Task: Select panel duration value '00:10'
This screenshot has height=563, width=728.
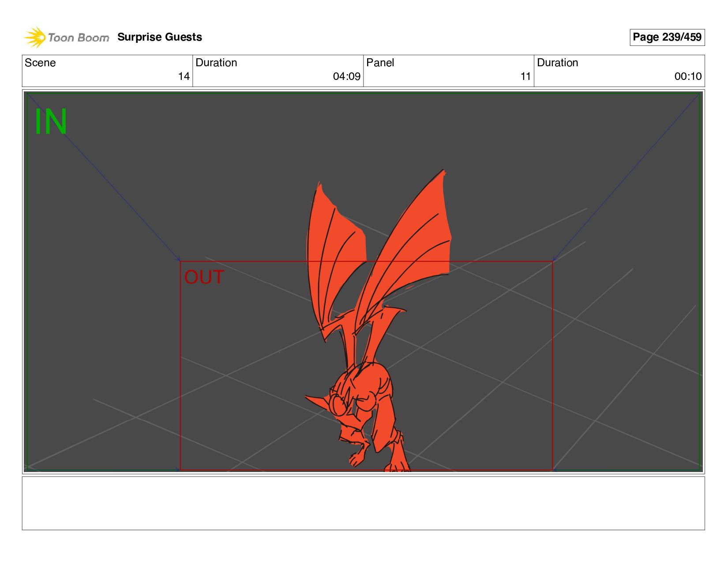Action: point(688,76)
